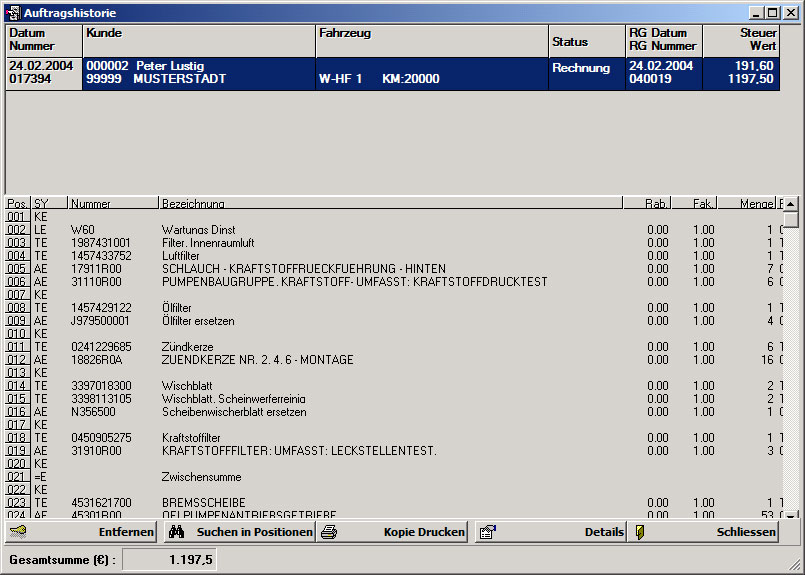
Task: Click the door icon on Schliessen
Action: [640, 532]
